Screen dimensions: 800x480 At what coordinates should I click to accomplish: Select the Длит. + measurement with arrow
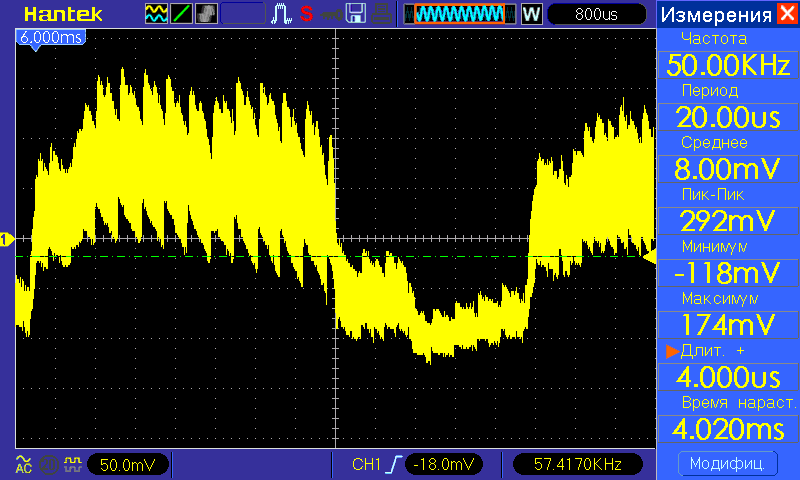click(x=727, y=377)
